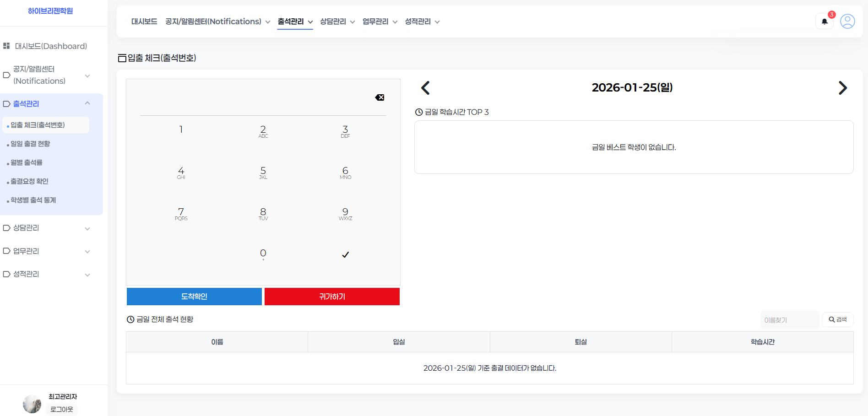Screen dimensions: 868x416
Task: Go to next day with right arrow
Action: pyautogui.click(x=842, y=88)
